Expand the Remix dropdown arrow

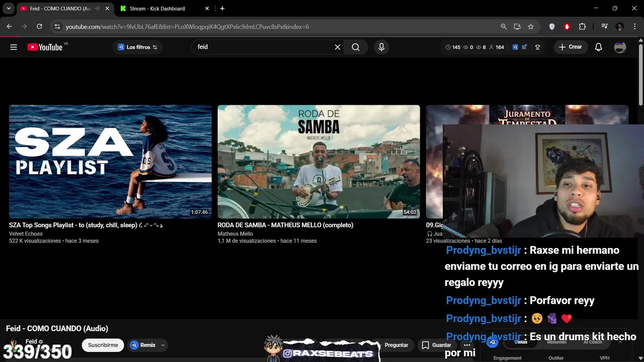pyautogui.click(x=163, y=345)
